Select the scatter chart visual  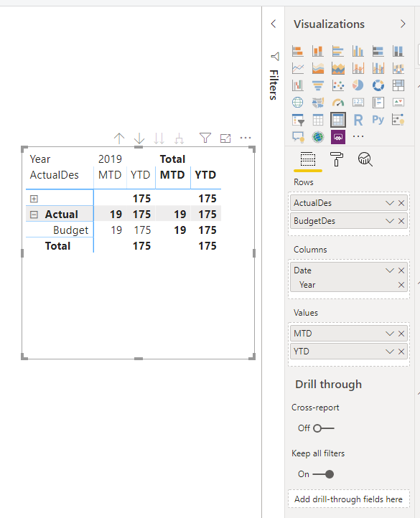[x=338, y=85]
